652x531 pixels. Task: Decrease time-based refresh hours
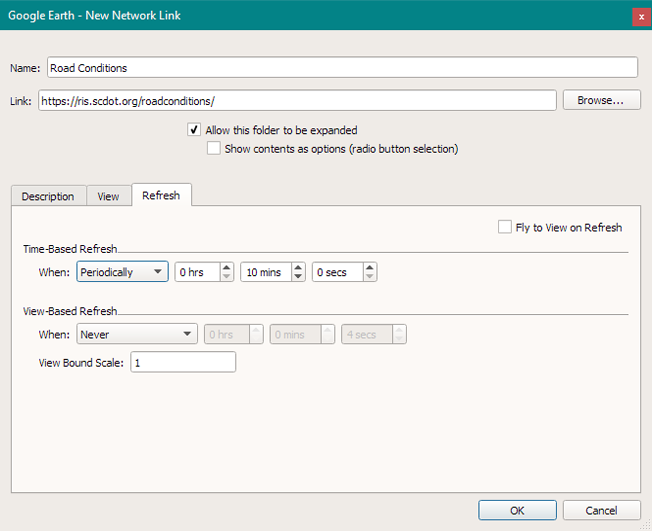coord(226,277)
